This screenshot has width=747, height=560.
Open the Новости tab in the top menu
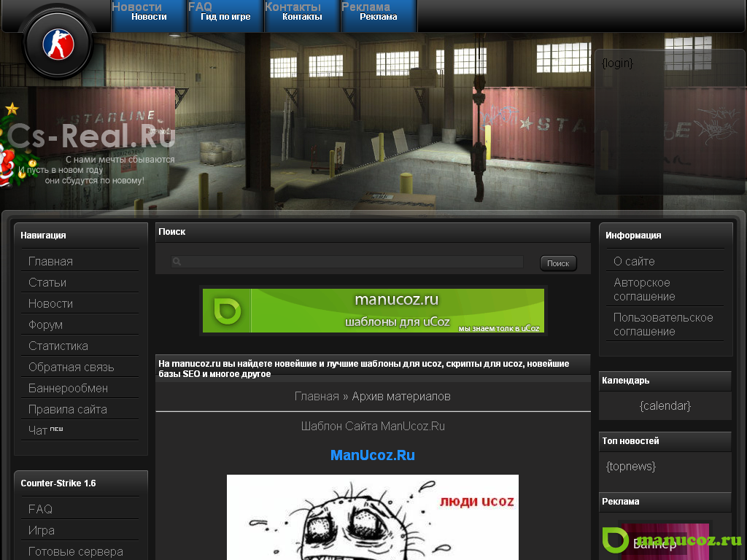pos(149,16)
